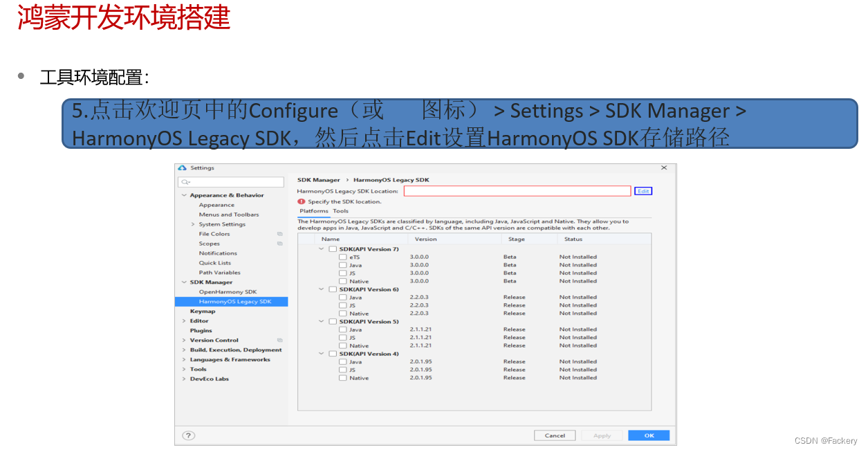This screenshot has height=452, width=868.
Task: Click the Status column header
Action: click(x=573, y=239)
